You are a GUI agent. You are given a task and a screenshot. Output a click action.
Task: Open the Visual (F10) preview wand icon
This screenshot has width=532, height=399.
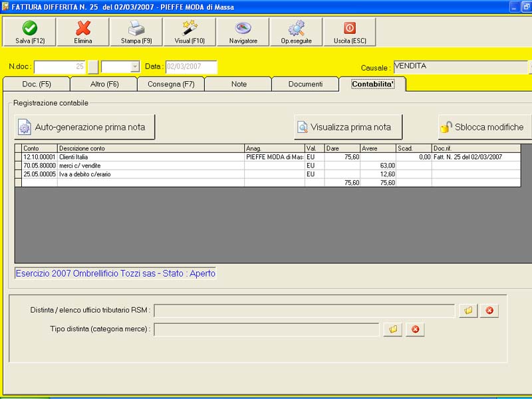click(x=190, y=32)
